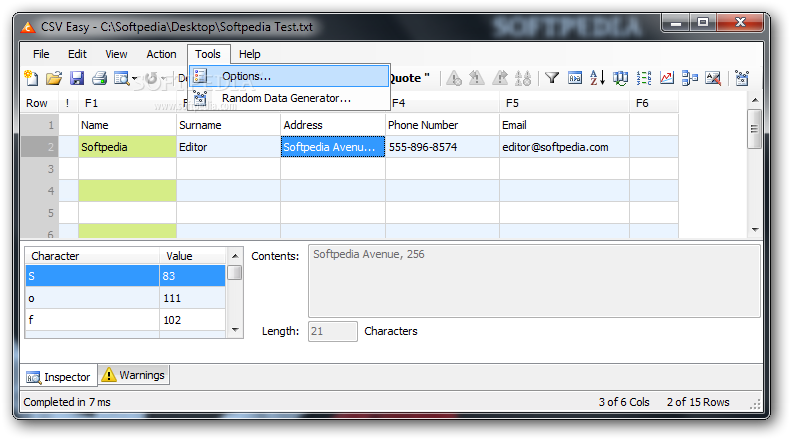This screenshot has width=791, height=440.
Task: Click the F6 column header
Action: coord(654,103)
